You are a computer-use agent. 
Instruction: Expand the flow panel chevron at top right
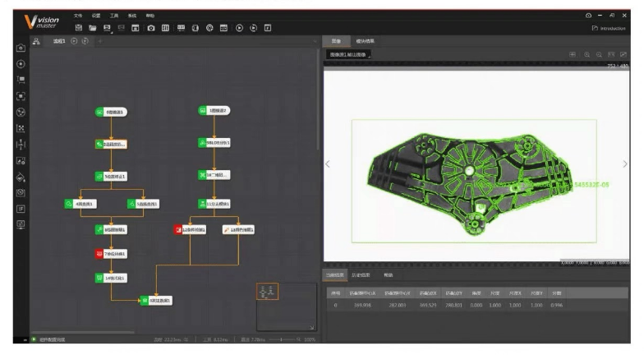point(315,41)
